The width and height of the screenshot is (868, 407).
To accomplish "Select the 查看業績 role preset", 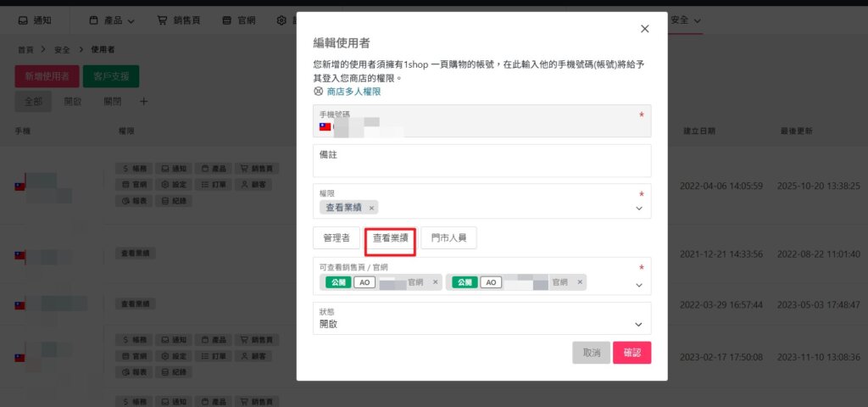I will point(391,238).
